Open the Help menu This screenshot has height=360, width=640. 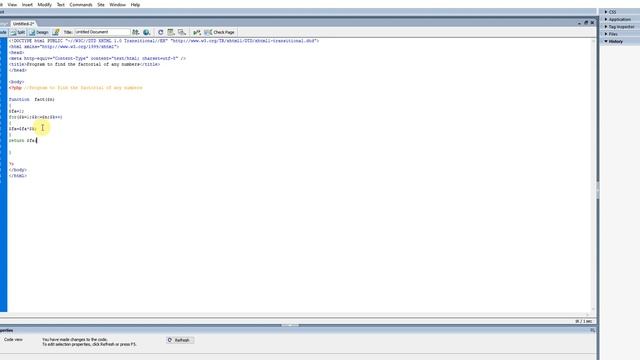(x=135, y=4)
